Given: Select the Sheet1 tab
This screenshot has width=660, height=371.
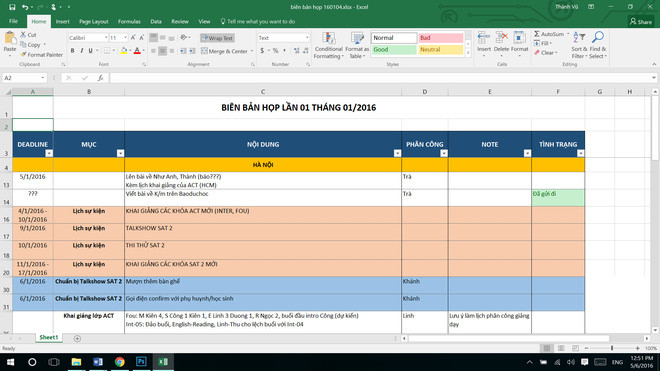Looking at the screenshot, I should point(48,338).
